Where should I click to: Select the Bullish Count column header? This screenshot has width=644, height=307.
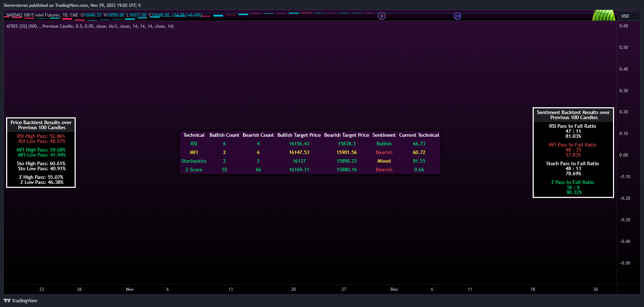coord(224,135)
